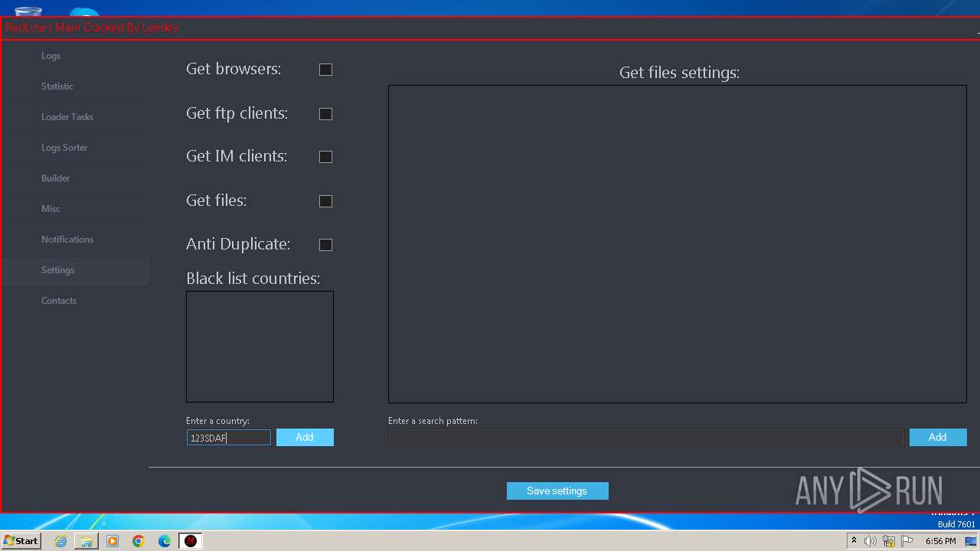Open Windows Media Player from the taskbar
Screen dimensions: 980x551
point(113,541)
